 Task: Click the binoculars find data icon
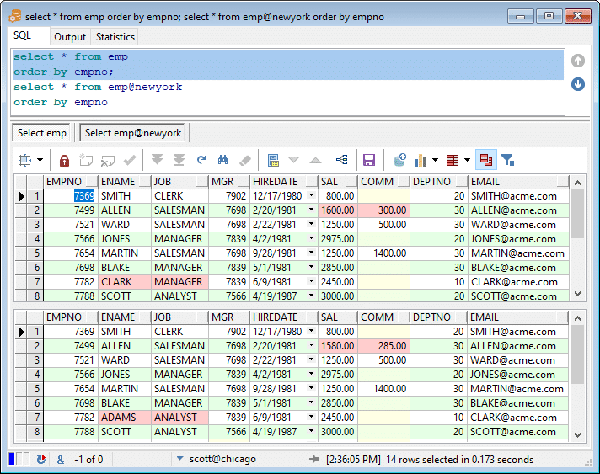[x=223, y=160]
